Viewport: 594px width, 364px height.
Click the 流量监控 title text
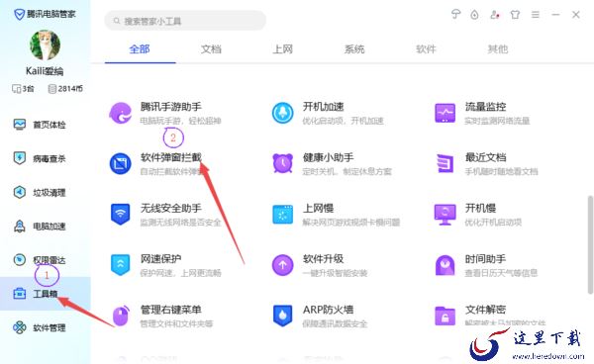pos(486,106)
